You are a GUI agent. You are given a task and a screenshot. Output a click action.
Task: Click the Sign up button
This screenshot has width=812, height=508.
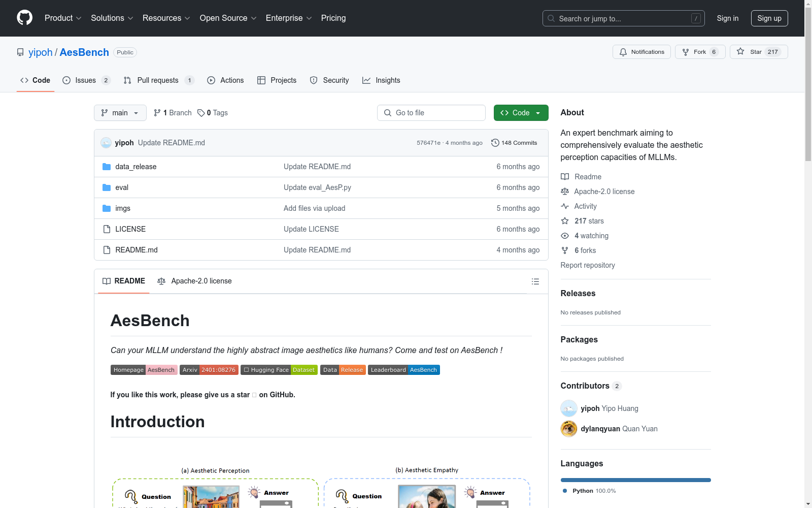coord(769,18)
